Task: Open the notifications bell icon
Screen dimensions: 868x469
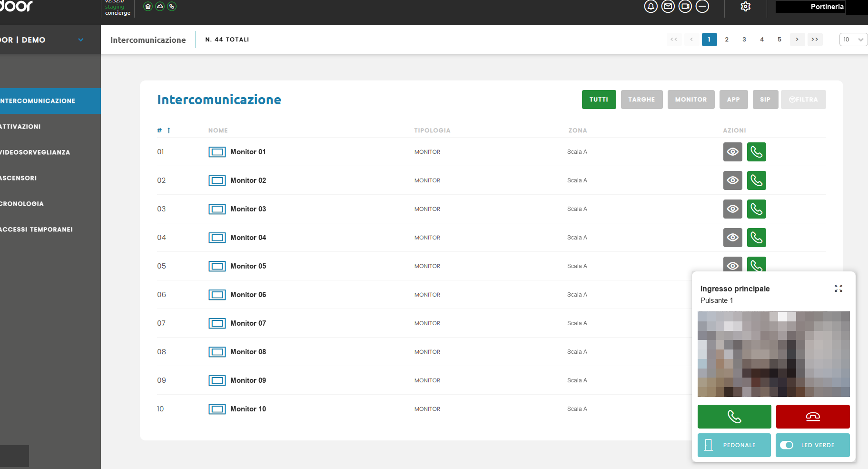Action: pyautogui.click(x=651, y=6)
